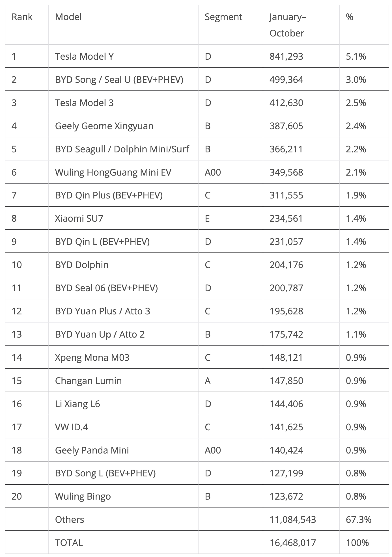Click the Model column header
This screenshot has height=557, width=392.
[x=68, y=17]
